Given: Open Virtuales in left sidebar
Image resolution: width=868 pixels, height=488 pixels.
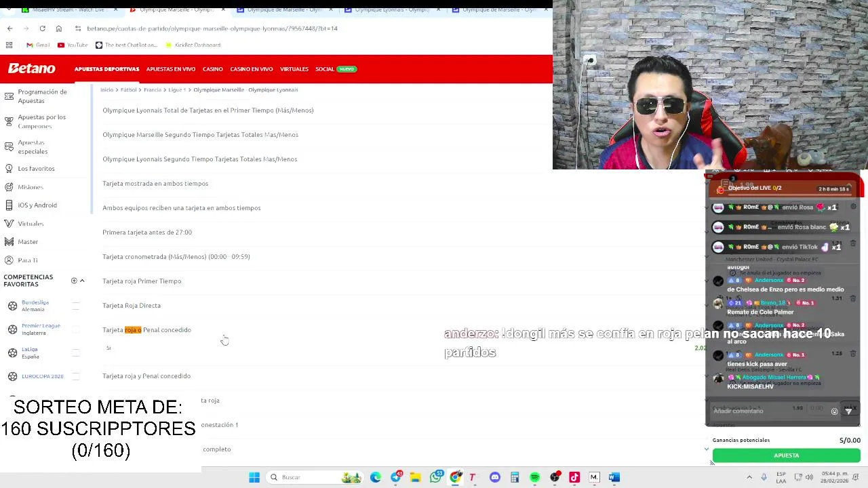Looking at the screenshot, I should click(x=31, y=224).
